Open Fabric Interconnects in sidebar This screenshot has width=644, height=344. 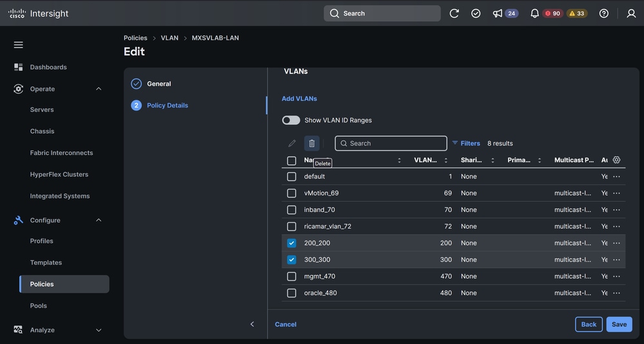point(62,153)
